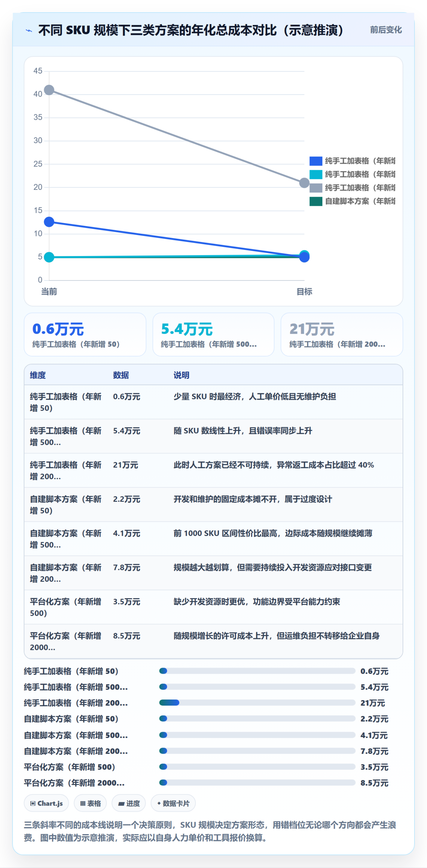This screenshot has height=868, width=427.
Task: Open the 5.4万元 data card
Action: [x=213, y=334]
